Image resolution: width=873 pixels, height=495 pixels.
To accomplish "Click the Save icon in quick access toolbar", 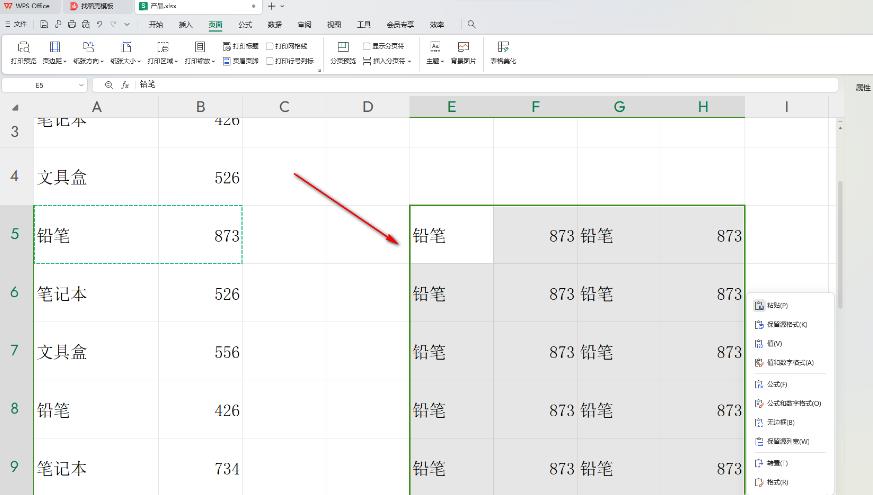I will [x=44, y=24].
